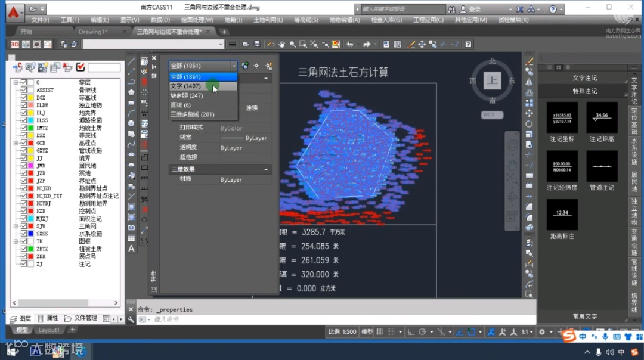Select the Spline curve draw tool
Viewport: 644px width, 360px height.
coord(131,144)
